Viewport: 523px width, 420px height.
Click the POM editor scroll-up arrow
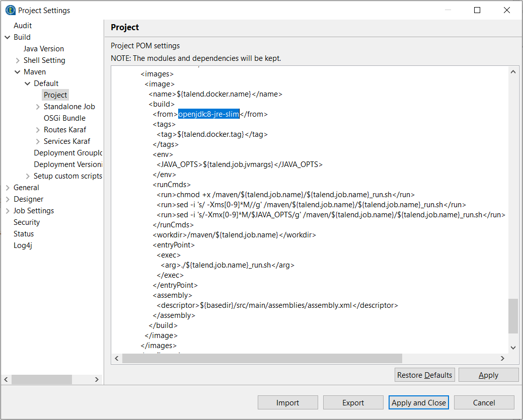(x=513, y=72)
